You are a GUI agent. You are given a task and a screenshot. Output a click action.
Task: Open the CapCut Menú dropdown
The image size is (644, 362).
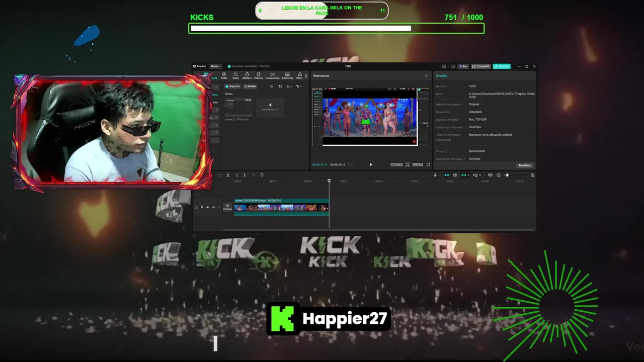pos(215,66)
